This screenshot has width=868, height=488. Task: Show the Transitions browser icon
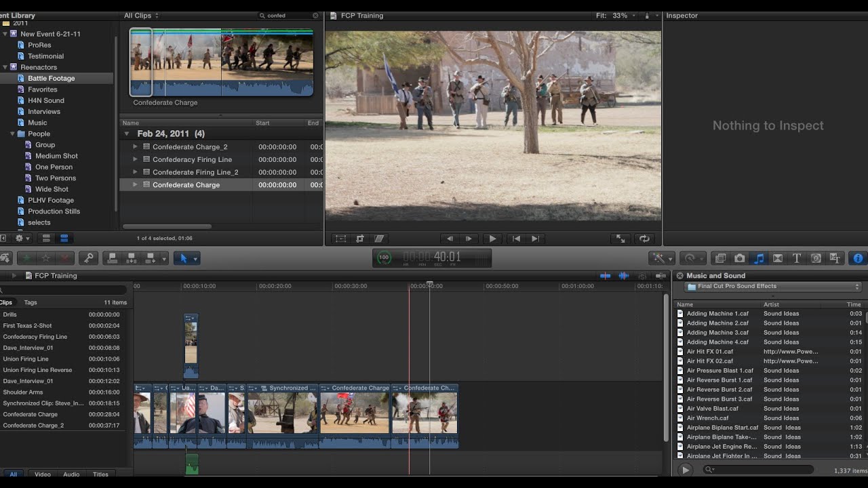pyautogui.click(x=778, y=258)
